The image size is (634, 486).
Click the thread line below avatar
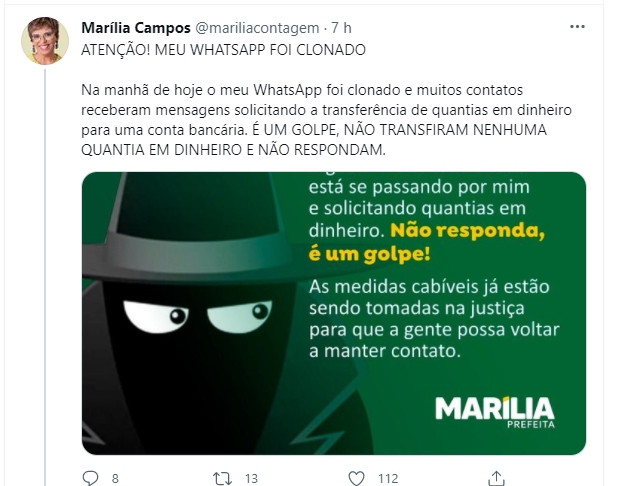tap(45, 277)
